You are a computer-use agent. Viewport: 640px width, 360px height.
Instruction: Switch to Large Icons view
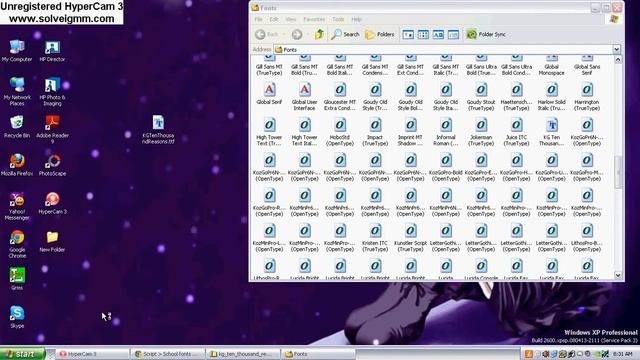coord(408,35)
